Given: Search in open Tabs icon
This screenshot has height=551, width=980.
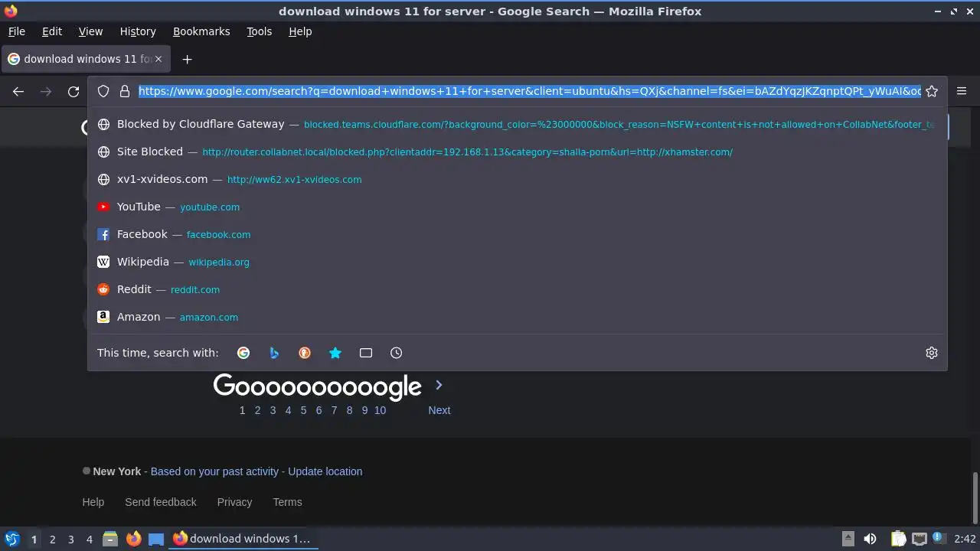Looking at the screenshot, I should pyautogui.click(x=366, y=353).
